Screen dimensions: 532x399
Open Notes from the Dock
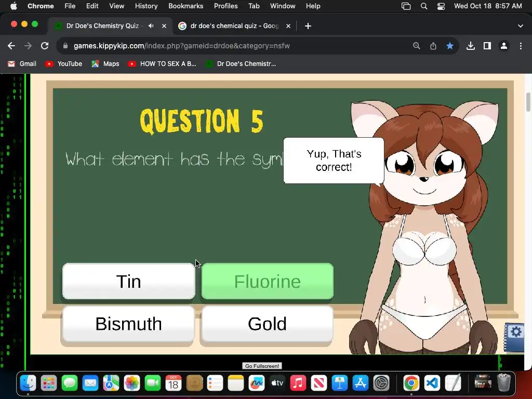pyautogui.click(x=236, y=383)
